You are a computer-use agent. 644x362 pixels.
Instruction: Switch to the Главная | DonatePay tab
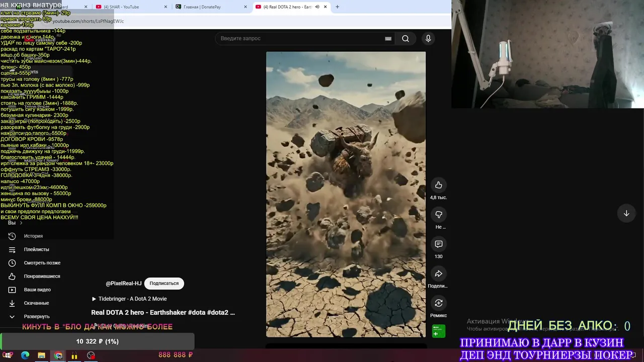[211, 7]
